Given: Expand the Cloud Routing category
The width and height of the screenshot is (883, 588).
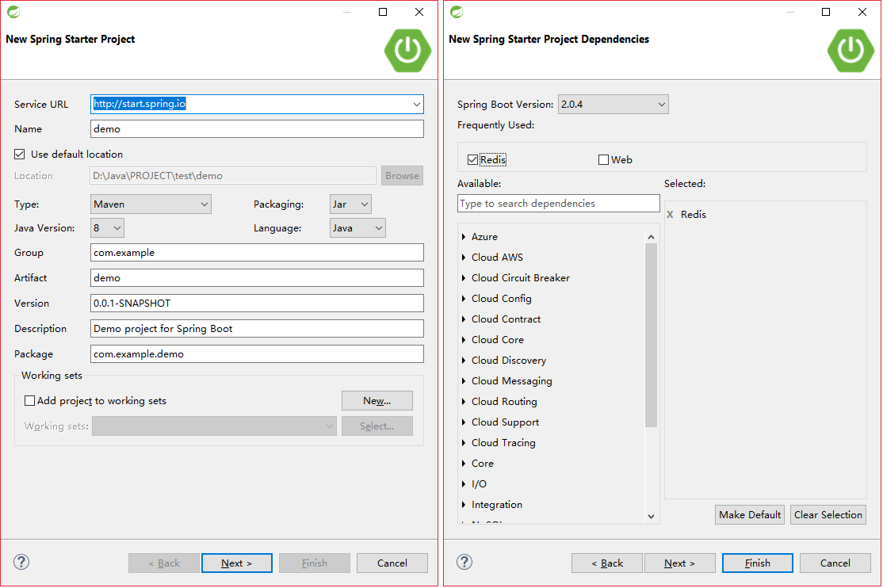Looking at the screenshot, I should (464, 402).
